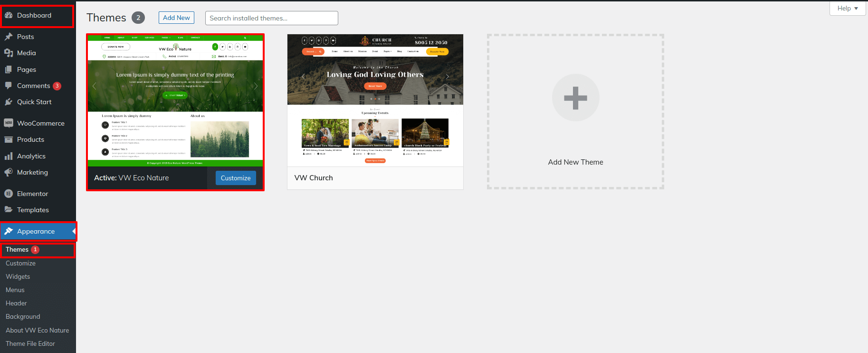This screenshot has height=353, width=868.
Task: Open Widgets submenu link
Action: (18, 276)
